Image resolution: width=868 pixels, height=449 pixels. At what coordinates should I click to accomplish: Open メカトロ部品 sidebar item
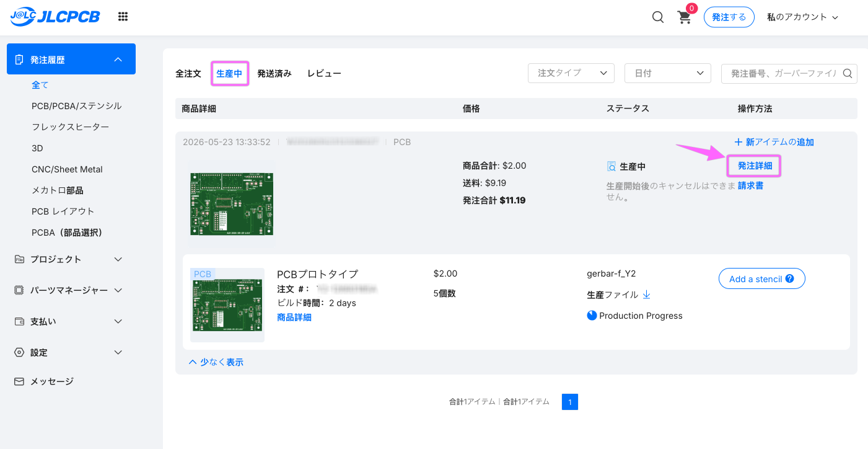click(58, 190)
